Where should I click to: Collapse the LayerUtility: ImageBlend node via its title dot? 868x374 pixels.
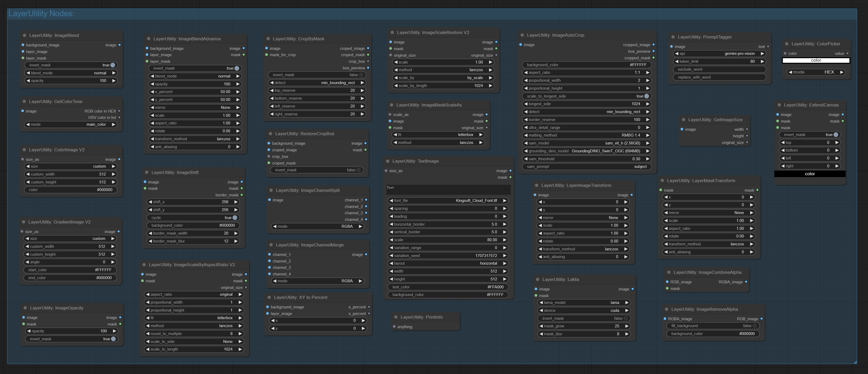(x=24, y=35)
